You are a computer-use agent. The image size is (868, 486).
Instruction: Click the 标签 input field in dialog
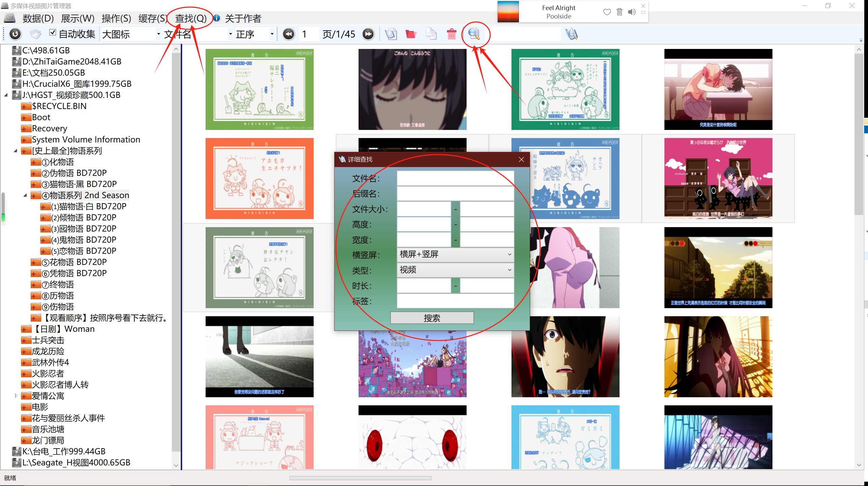click(455, 301)
